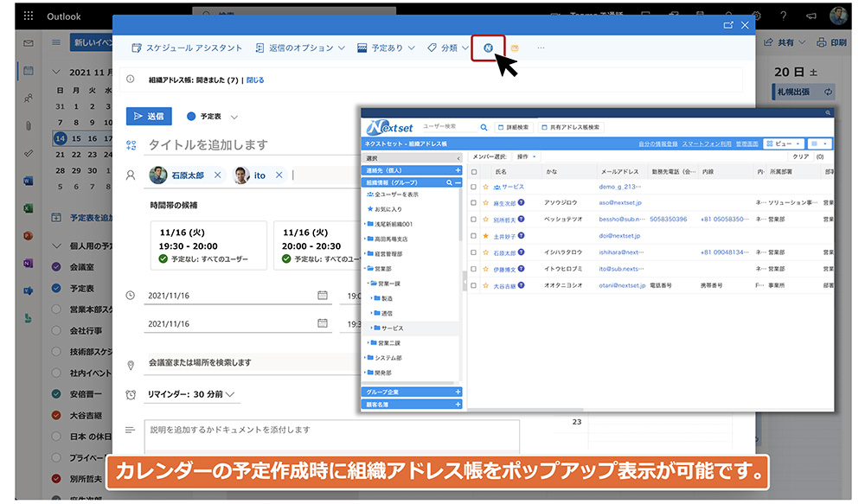Open the more options ellipsis in toolbar

pyautogui.click(x=541, y=48)
